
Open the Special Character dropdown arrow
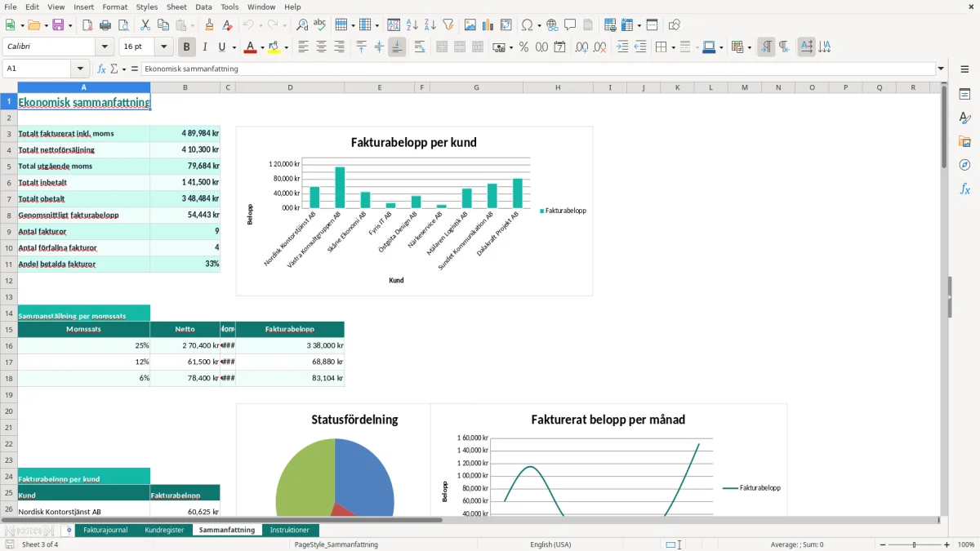539,25
